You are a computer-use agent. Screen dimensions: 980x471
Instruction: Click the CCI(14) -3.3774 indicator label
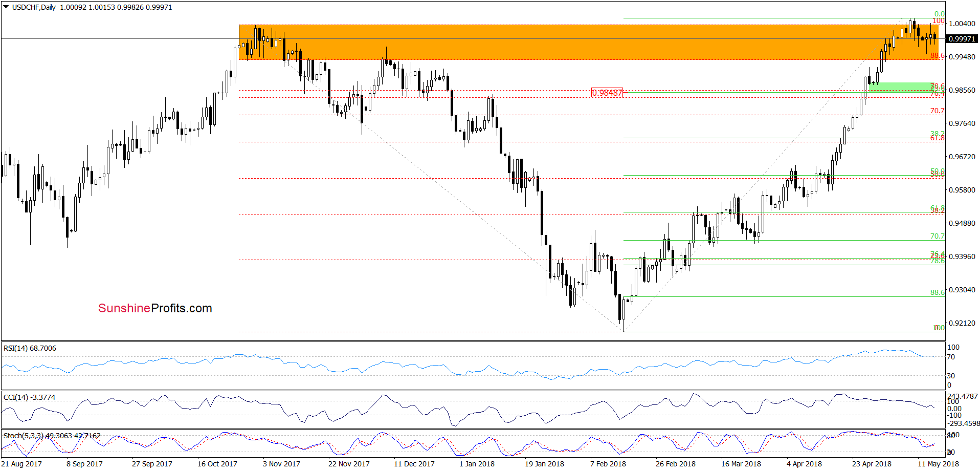point(29,397)
